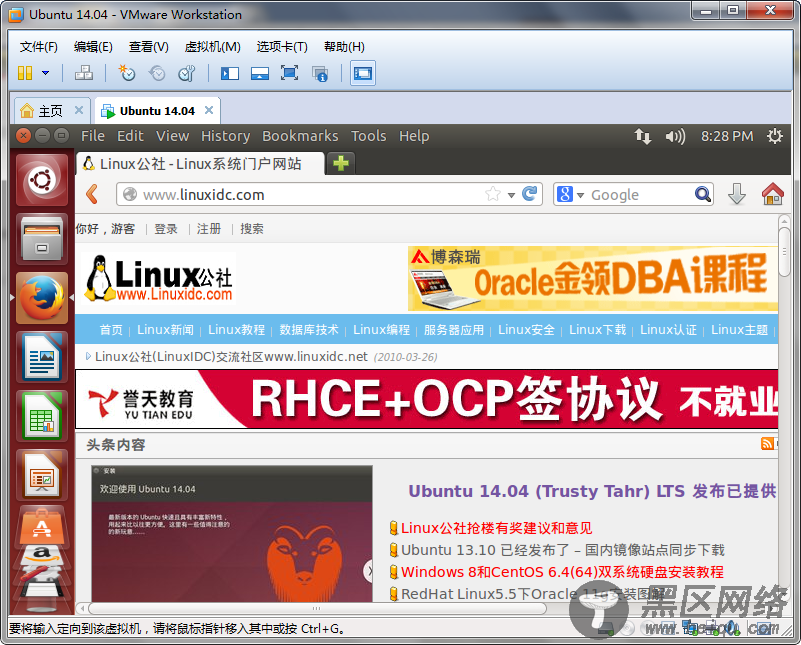Click the 注册 link
Screen dimensions: 801x645
point(209,229)
